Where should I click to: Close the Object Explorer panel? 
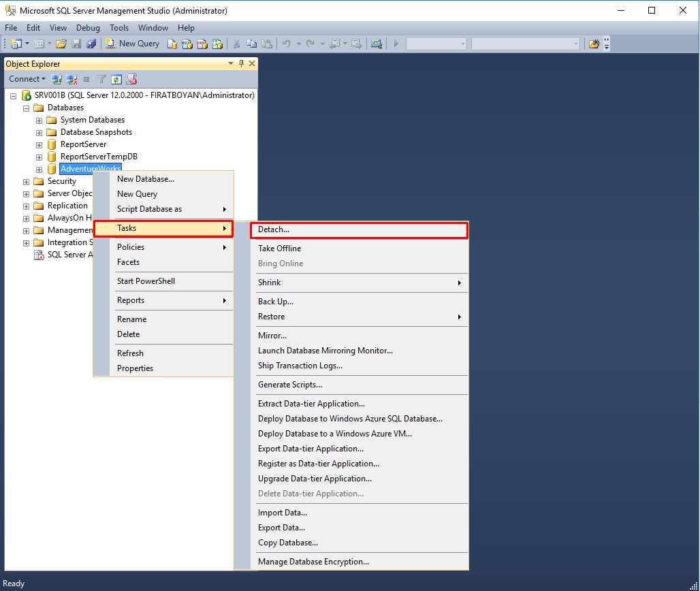point(252,63)
